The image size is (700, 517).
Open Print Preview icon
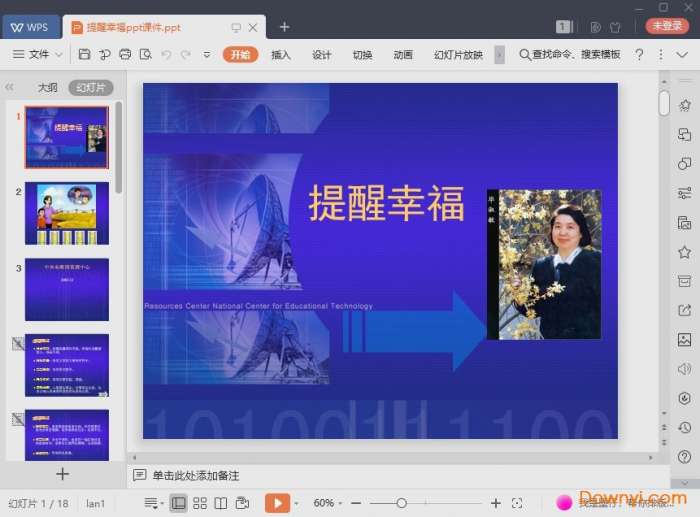(x=146, y=54)
